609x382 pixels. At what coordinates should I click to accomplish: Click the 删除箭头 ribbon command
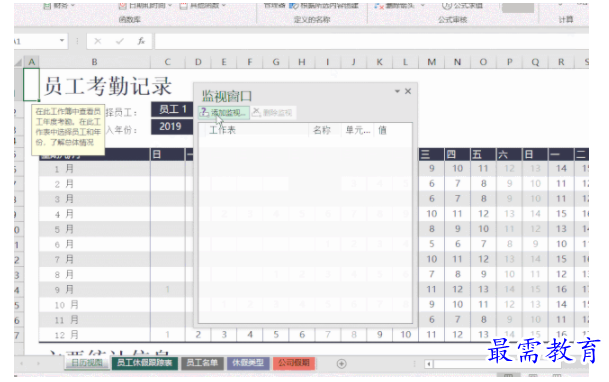coord(400,6)
